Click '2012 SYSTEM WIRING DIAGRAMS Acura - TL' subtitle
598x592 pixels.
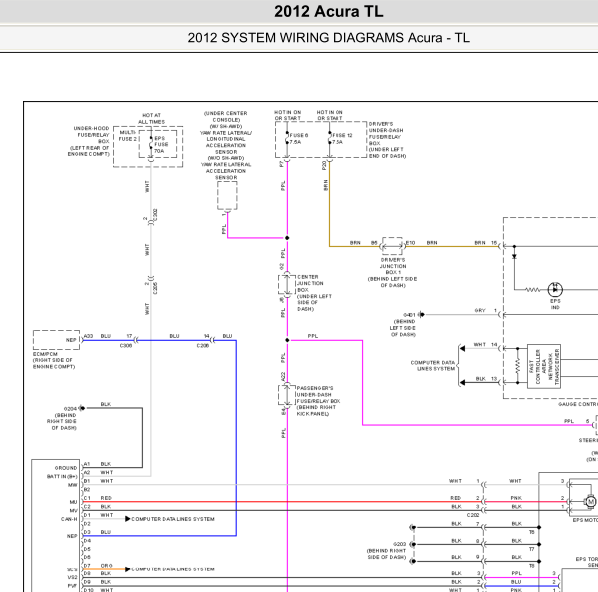coord(328,38)
